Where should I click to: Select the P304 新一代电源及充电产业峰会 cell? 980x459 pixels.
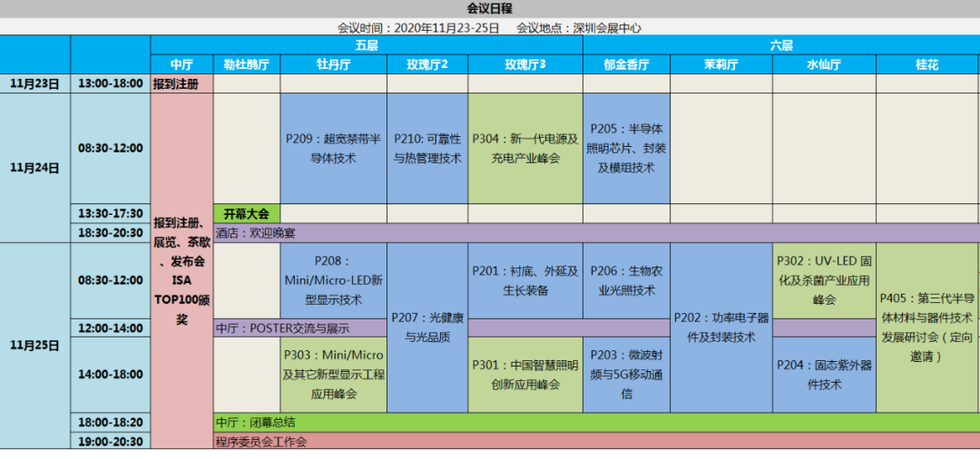[x=525, y=148]
